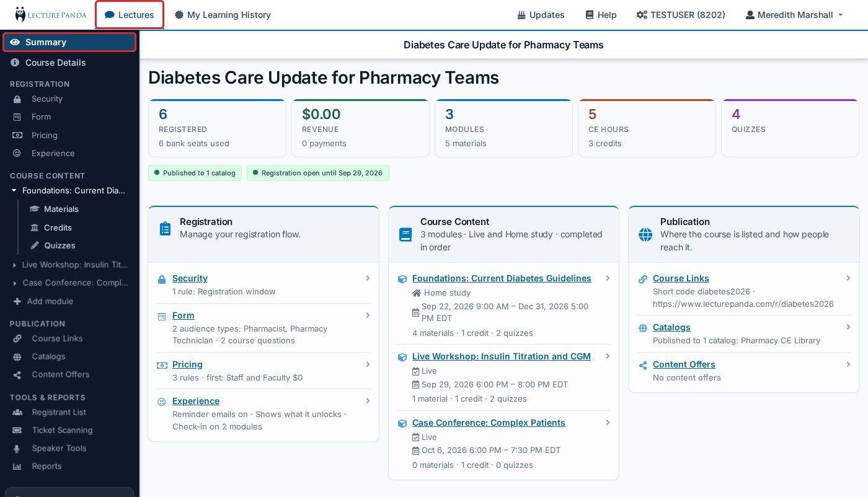Open the Course Links link in Publication card
Screen dimensions: 868x497
pos(681,278)
